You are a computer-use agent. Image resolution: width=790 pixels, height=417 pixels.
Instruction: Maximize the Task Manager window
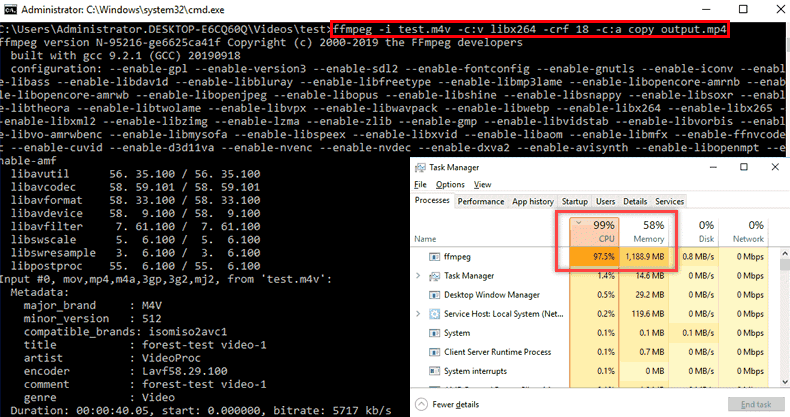[x=744, y=167]
